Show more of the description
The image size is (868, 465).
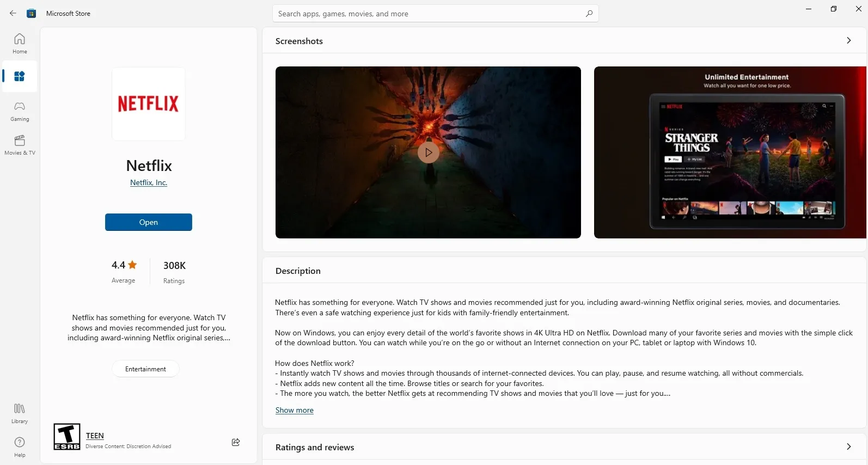click(294, 410)
